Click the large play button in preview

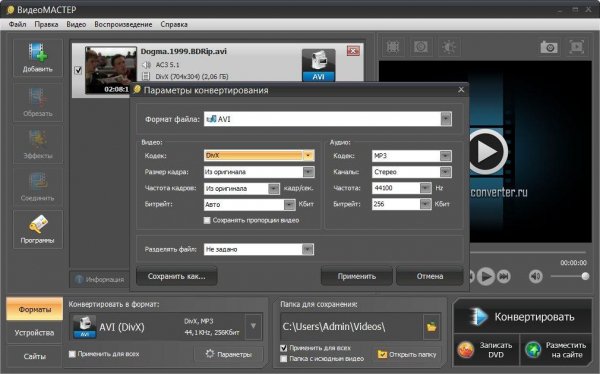(x=487, y=152)
